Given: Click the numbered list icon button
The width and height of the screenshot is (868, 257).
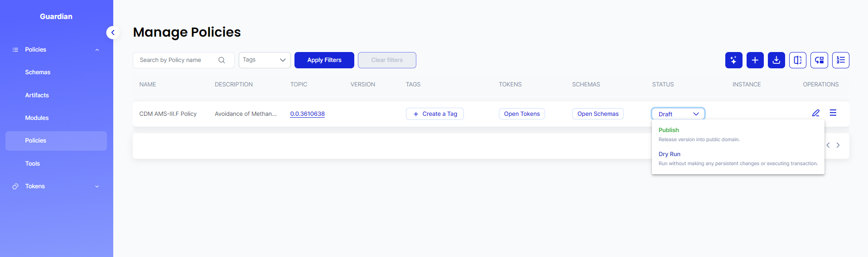Looking at the screenshot, I should pos(840,60).
